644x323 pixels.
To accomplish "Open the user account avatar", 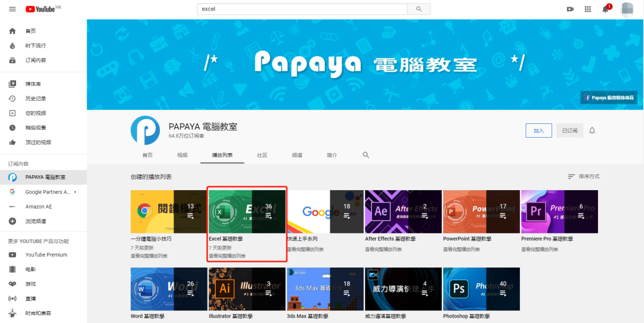I will [x=627, y=9].
